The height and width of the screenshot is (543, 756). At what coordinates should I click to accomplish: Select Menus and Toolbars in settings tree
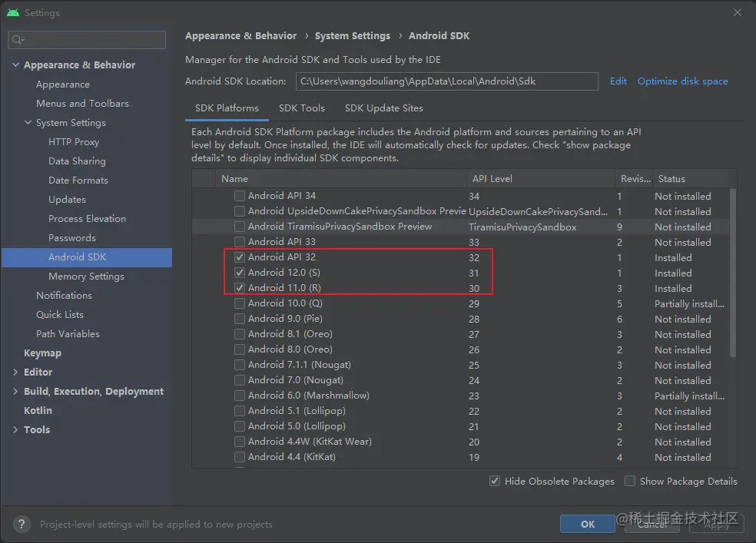[82, 104]
